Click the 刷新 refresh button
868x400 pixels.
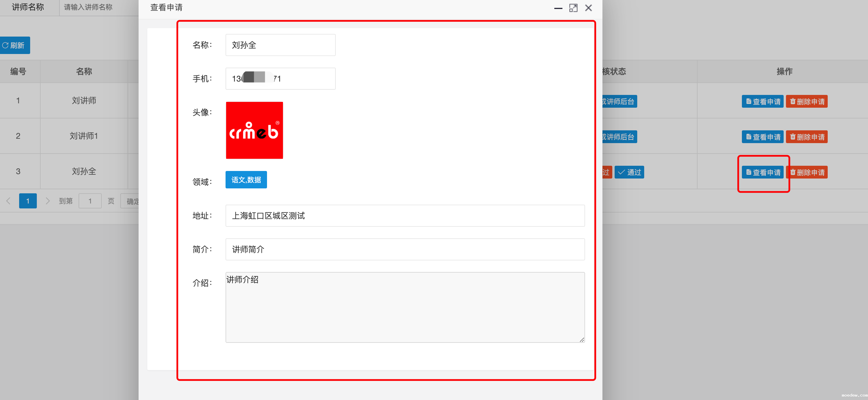(14, 45)
